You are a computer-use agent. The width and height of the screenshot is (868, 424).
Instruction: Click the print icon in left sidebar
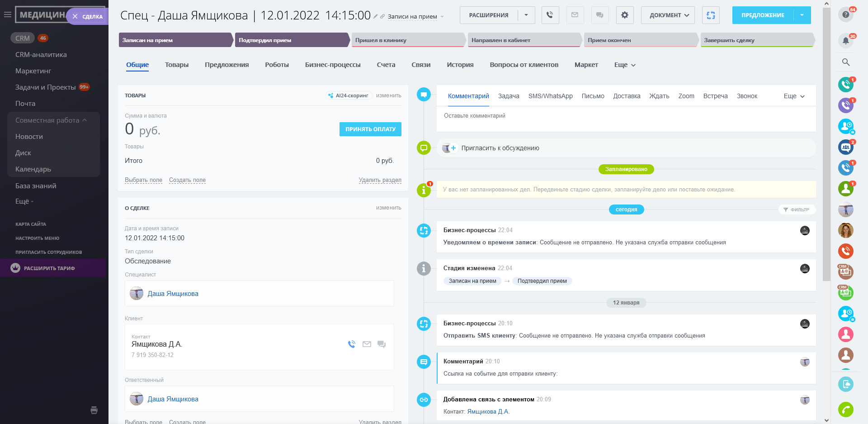tap(94, 410)
